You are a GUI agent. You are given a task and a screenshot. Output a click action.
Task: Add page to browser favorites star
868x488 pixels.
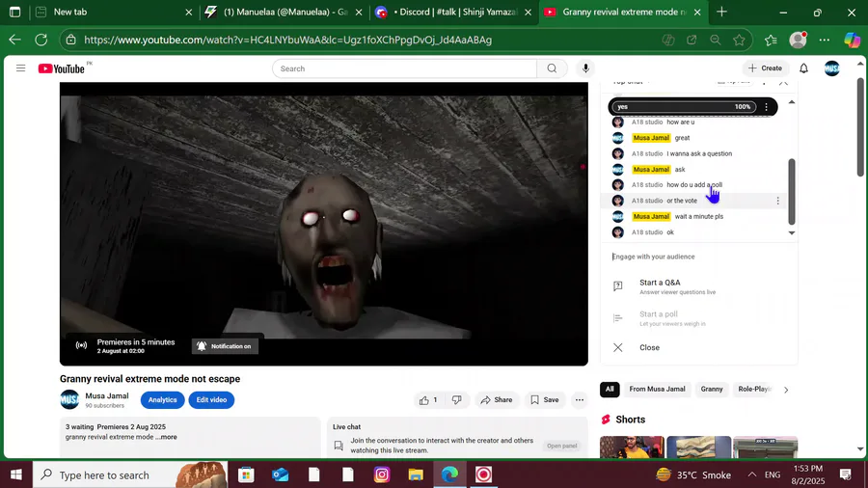(739, 40)
